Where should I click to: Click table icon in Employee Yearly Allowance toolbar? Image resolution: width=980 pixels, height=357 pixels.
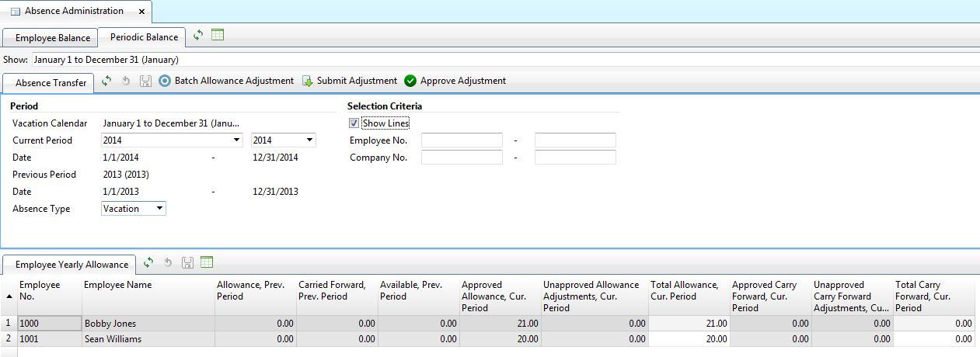click(x=207, y=263)
